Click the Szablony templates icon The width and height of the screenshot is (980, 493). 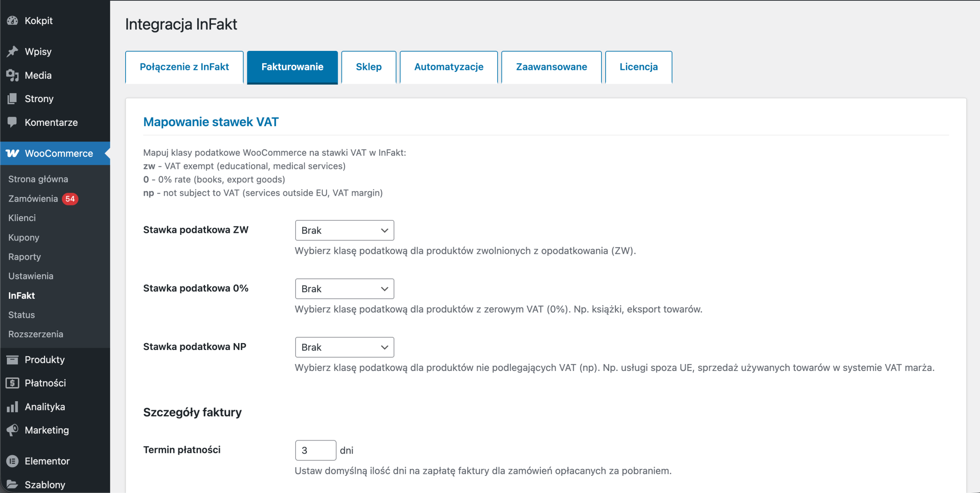(13, 485)
